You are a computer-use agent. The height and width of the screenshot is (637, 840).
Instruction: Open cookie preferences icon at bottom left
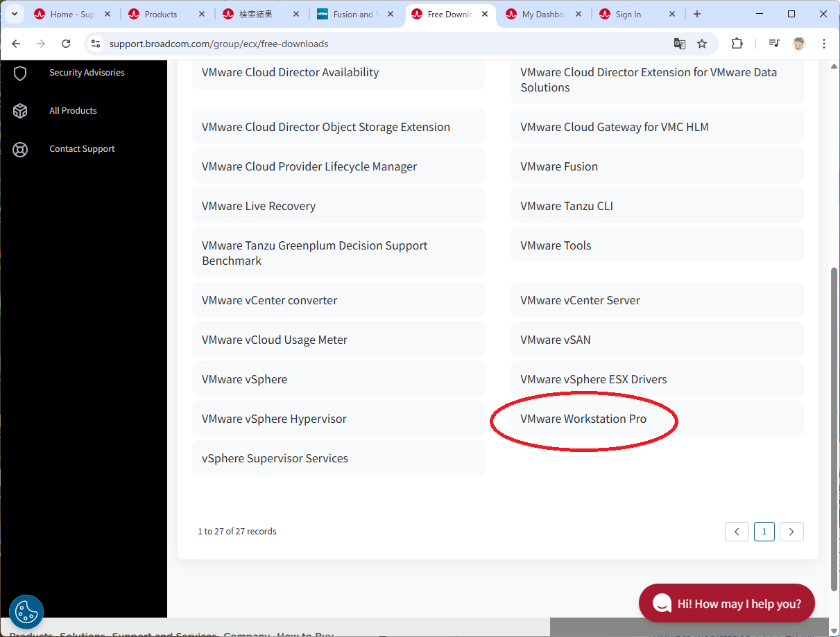click(26, 611)
